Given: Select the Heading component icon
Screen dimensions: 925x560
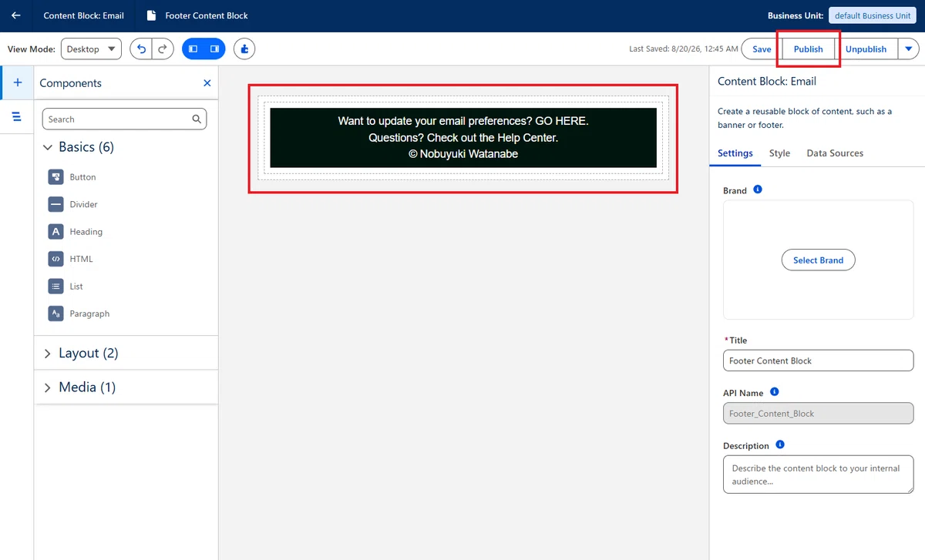Looking at the screenshot, I should coord(55,231).
